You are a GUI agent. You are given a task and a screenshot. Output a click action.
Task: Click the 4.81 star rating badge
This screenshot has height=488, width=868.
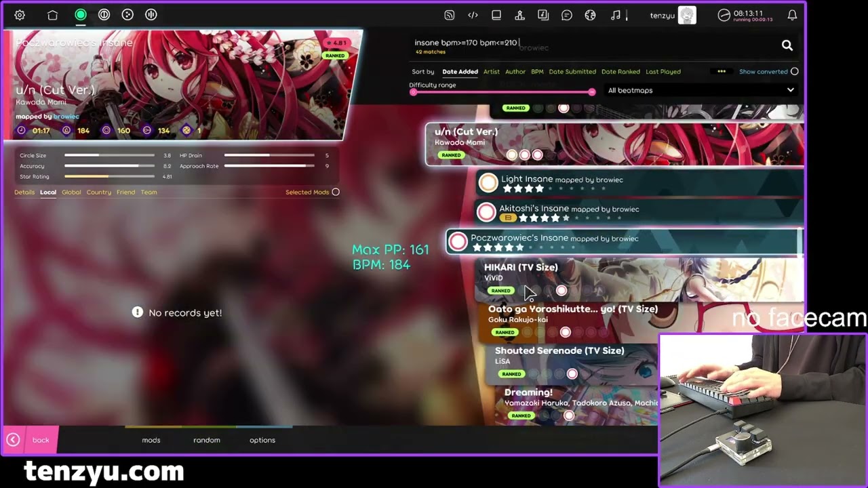[x=336, y=43]
